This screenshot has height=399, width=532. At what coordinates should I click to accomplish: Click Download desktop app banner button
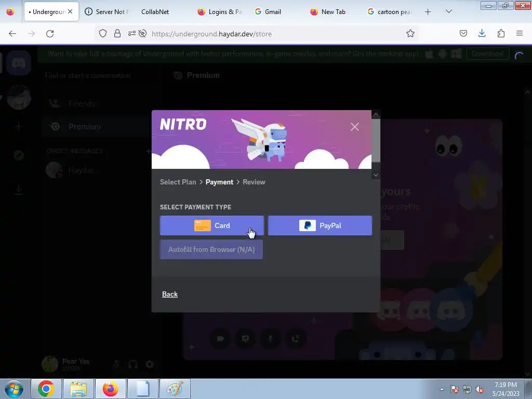click(487, 54)
